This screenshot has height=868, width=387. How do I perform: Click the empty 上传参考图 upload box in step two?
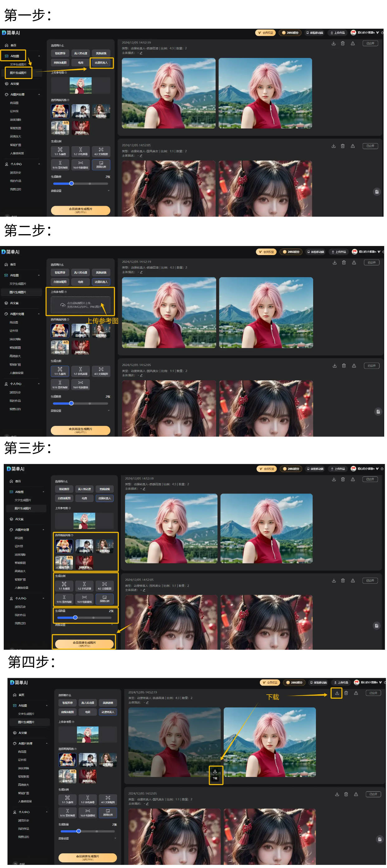pyautogui.click(x=80, y=305)
